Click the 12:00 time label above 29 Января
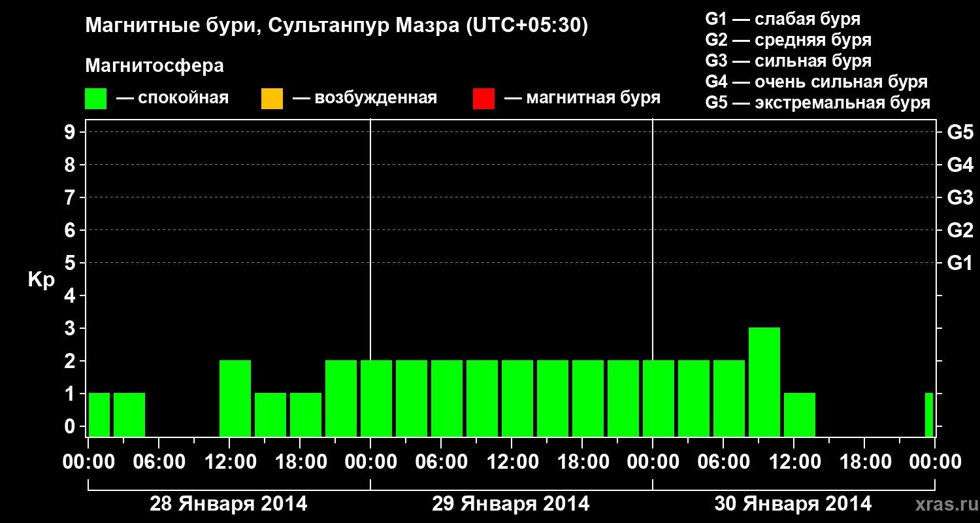 pyautogui.click(x=512, y=462)
